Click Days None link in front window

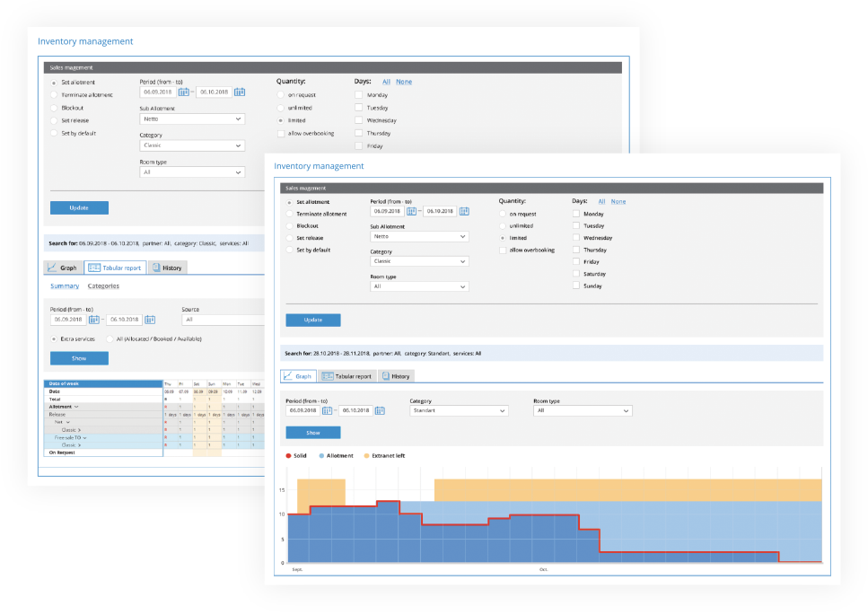(x=618, y=201)
